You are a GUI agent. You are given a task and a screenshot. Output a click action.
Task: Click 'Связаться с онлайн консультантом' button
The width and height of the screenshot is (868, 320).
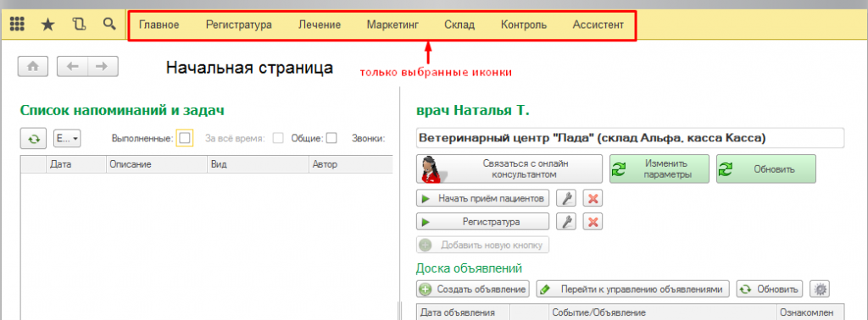509,168
